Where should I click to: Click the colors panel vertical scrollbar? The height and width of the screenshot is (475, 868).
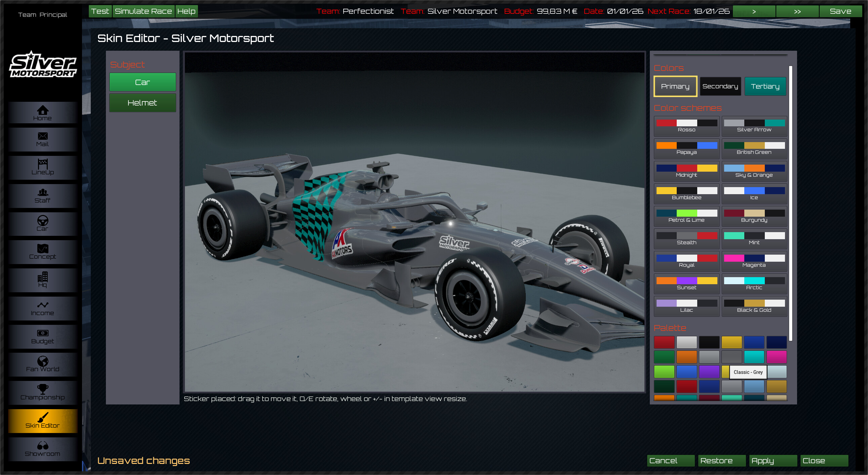(790, 203)
